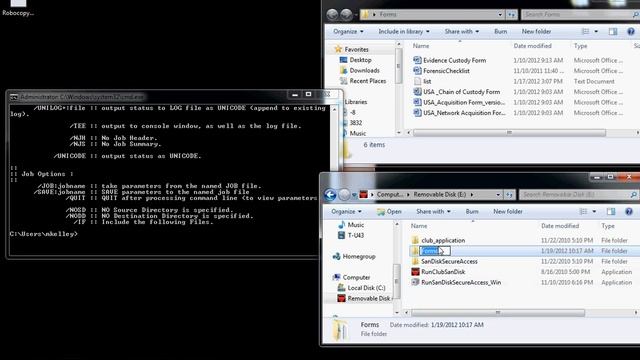Viewport: 640px width, 360px height.
Task: Select Music in Forms window sidebar
Action: [x=358, y=133]
